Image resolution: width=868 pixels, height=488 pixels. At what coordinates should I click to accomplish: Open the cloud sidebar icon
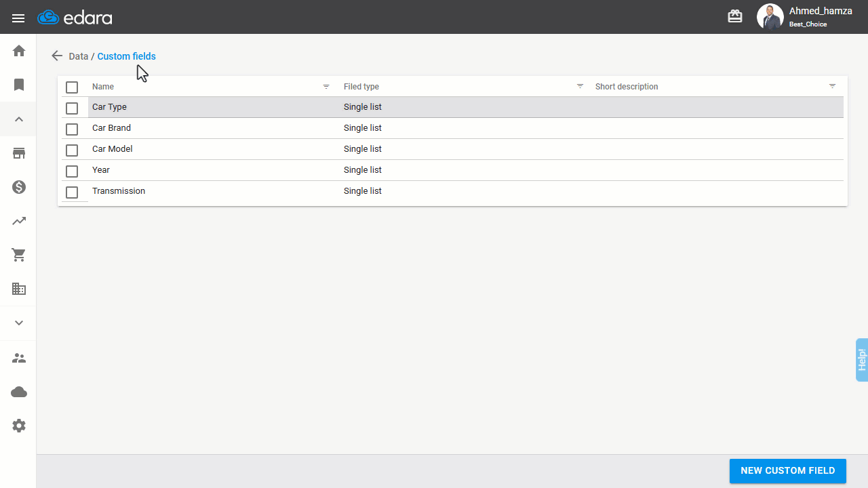coord(19,392)
